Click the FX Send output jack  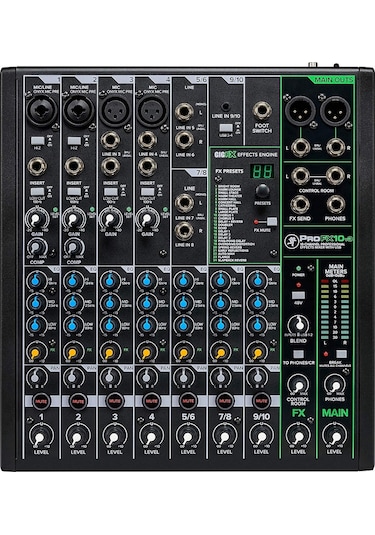coord(300,205)
